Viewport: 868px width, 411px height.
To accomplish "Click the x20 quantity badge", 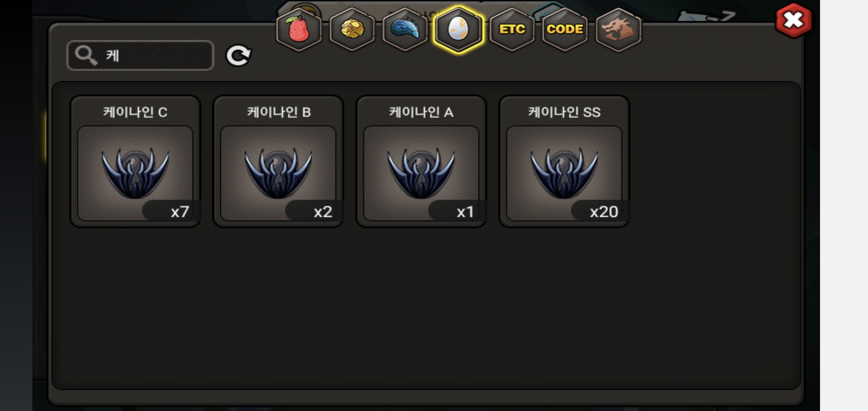I will (x=600, y=211).
